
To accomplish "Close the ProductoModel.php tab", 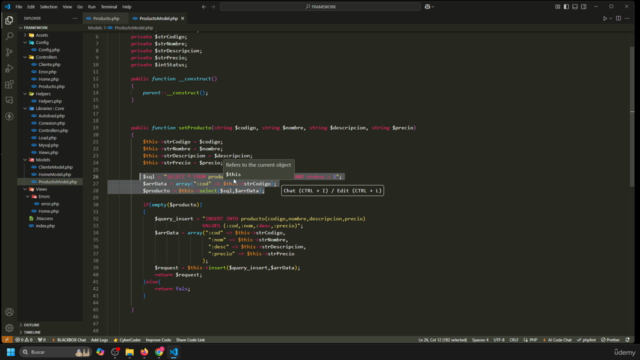I will coord(182,18).
